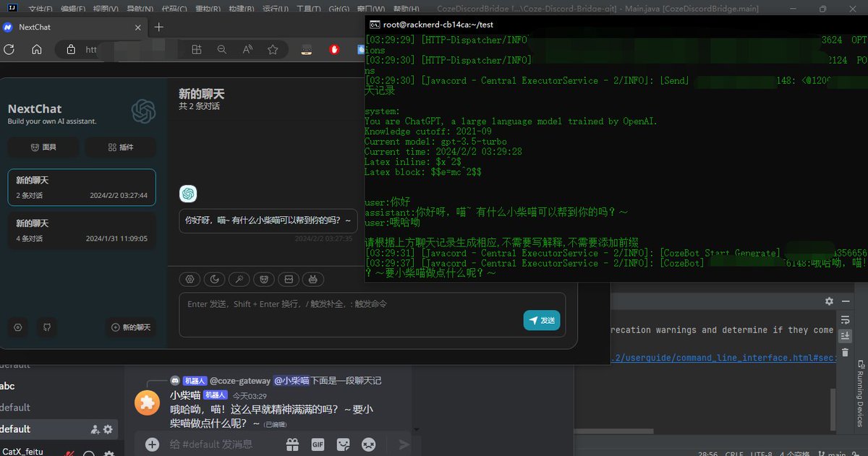Click Discord send message arrow
The image size is (868, 456).
[404, 444]
